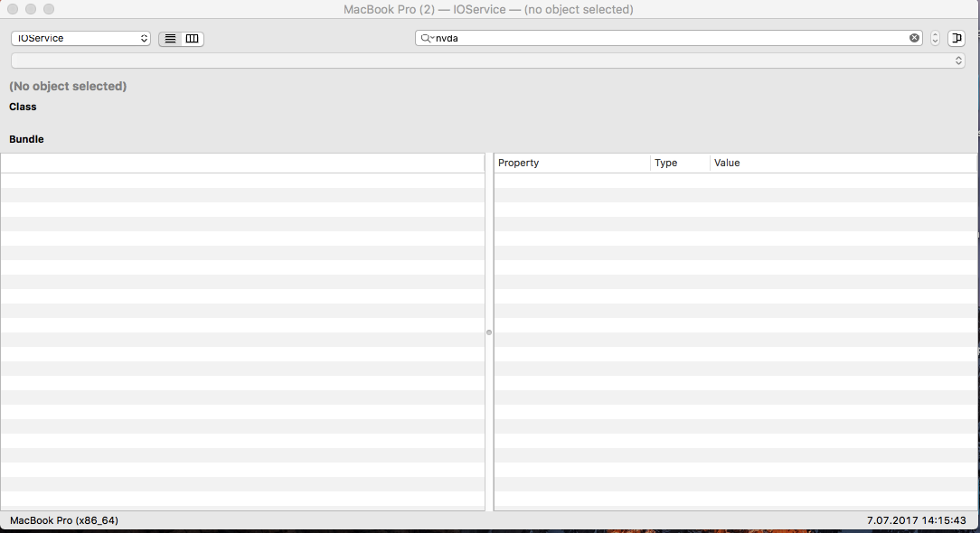Toggle the inspector sidebar icon
This screenshot has height=533, width=980.
[956, 38]
